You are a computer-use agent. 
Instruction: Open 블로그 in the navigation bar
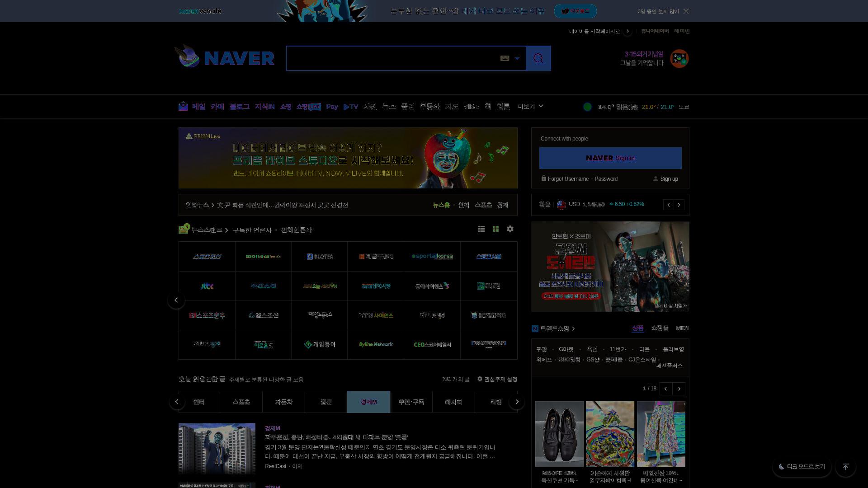tap(240, 107)
